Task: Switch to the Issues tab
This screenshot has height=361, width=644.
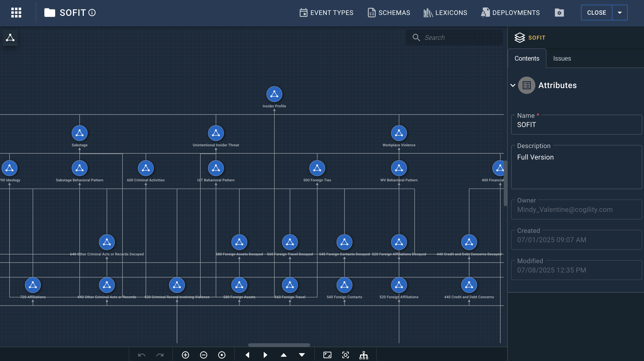Action: click(562, 58)
